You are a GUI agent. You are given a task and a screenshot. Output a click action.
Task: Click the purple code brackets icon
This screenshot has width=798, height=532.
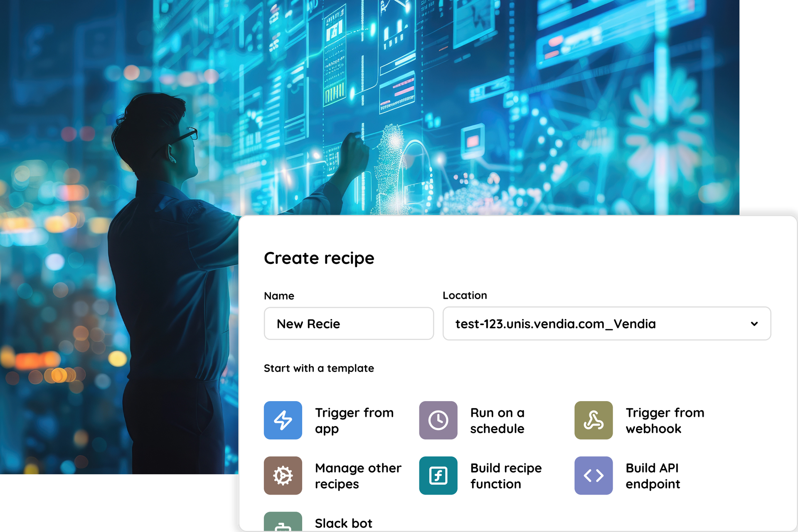pos(593,475)
